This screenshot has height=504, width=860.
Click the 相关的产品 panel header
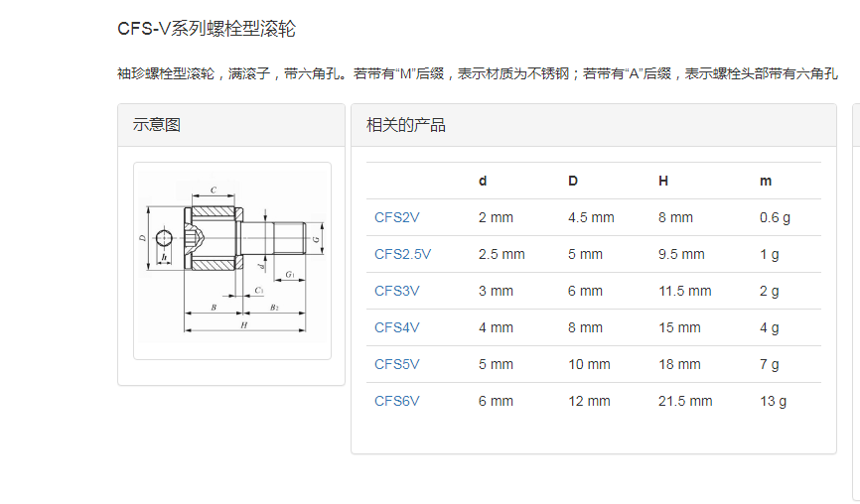406,125
